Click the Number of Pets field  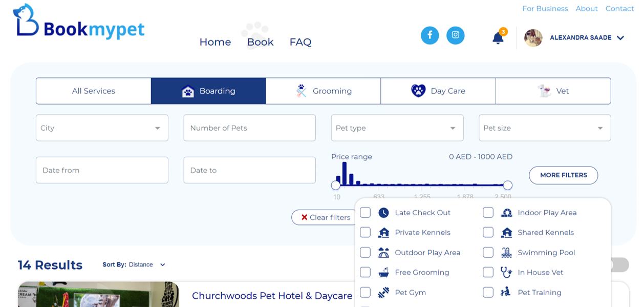click(x=249, y=128)
